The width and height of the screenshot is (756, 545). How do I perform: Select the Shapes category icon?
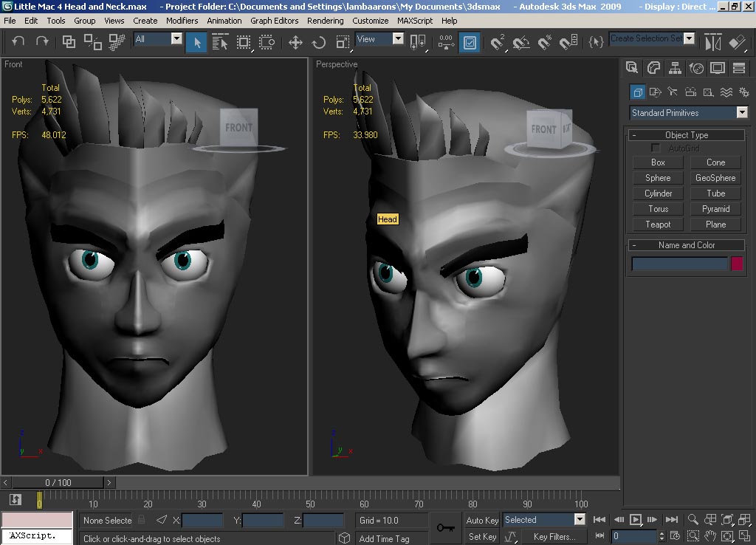tap(655, 92)
